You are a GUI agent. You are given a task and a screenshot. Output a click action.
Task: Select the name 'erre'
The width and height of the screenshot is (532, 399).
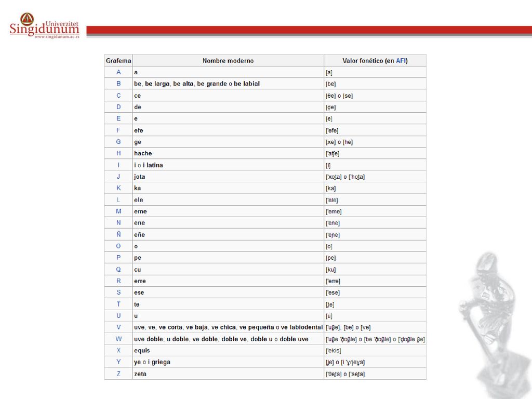point(140,281)
